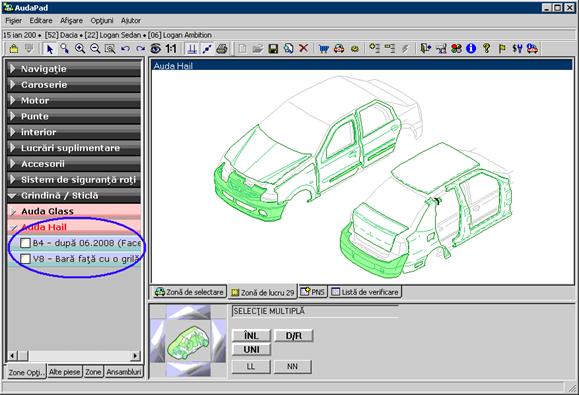This screenshot has width=579, height=395.
Task: Click the 1:1 actual size icon
Action: click(x=171, y=48)
